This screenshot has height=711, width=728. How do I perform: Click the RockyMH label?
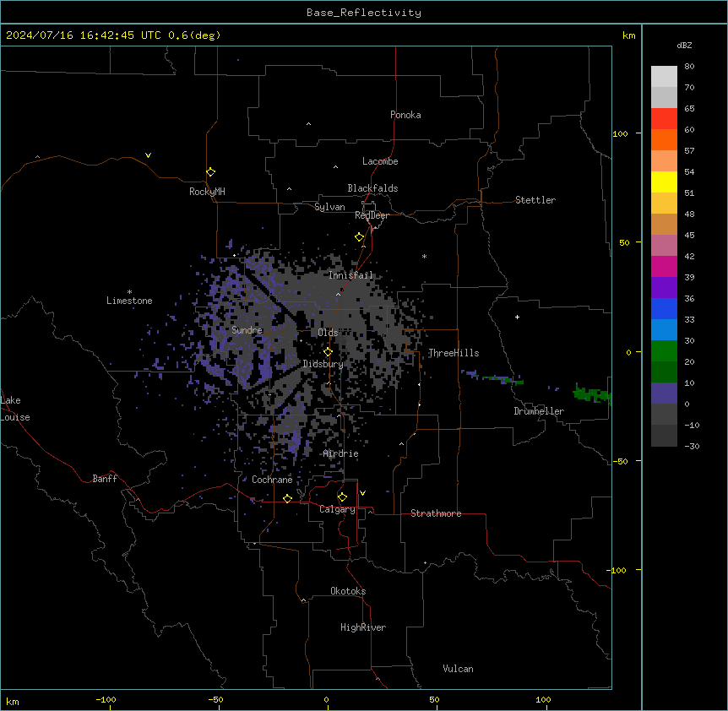coord(207,191)
